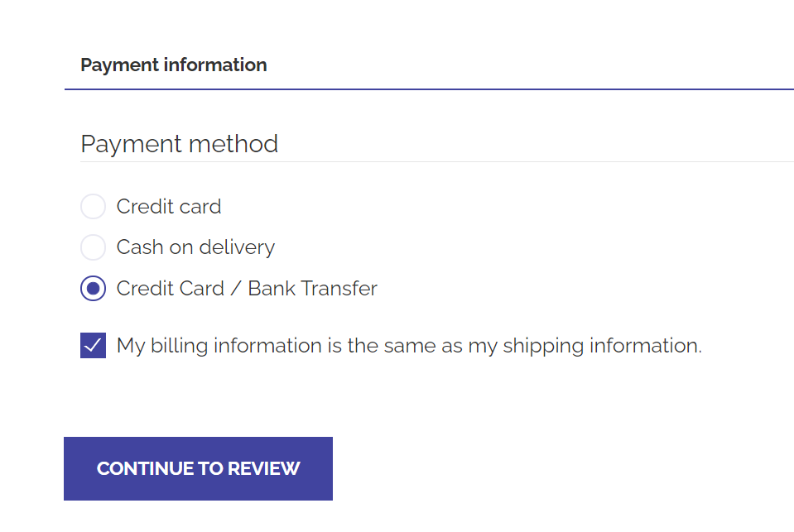Click the empty circle beside Cash on delivery
This screenshot has height=532, width=794.
[94, 247]
